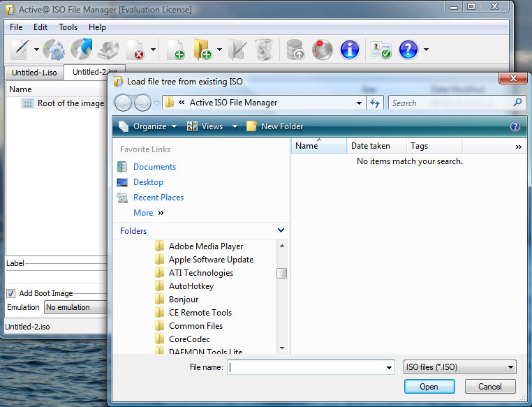532x407 pixels.
Task: Open the recent pages dropdown arrow
Action: (x=156, y=103)
